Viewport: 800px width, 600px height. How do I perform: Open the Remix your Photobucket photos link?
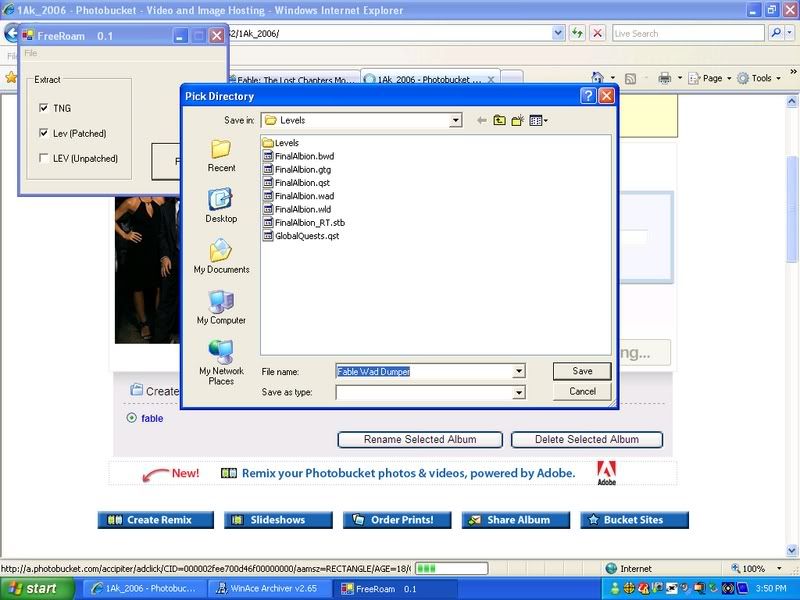pyautogui.click(x=408, y=473)
